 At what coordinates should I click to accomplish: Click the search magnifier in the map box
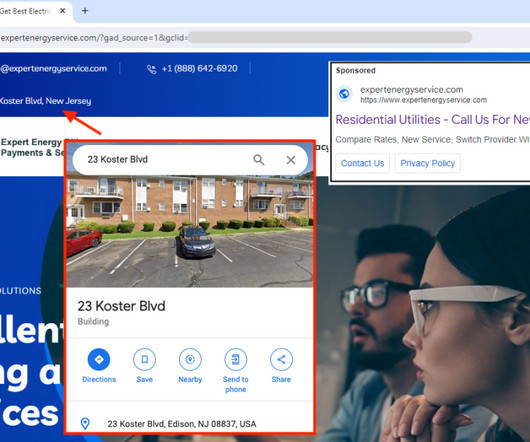[259, 159]
